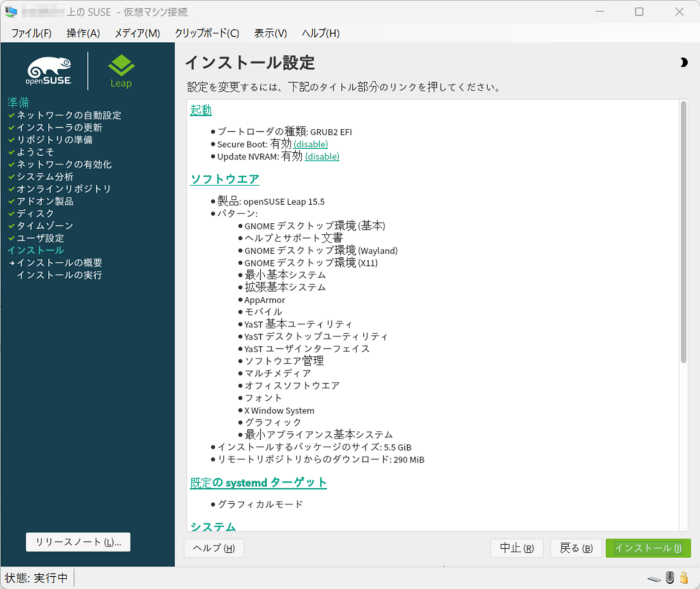Click the 中止(R) button
Image resolution: width=700 pixels, height=589 pixels.
click(517, 548)
